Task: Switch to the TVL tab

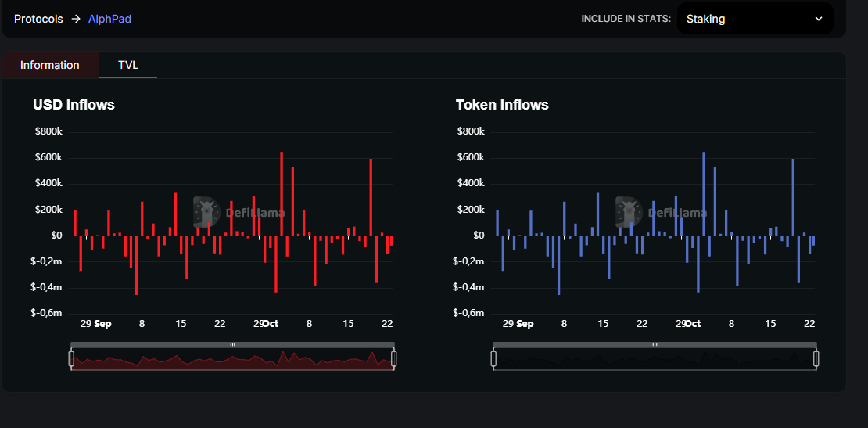Action: click(x=128, y=65)
